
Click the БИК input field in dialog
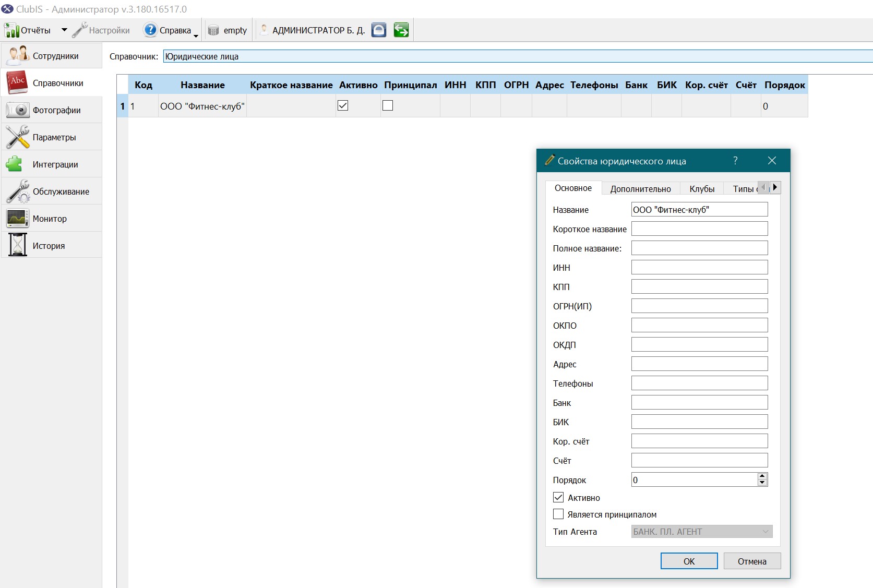699,422
